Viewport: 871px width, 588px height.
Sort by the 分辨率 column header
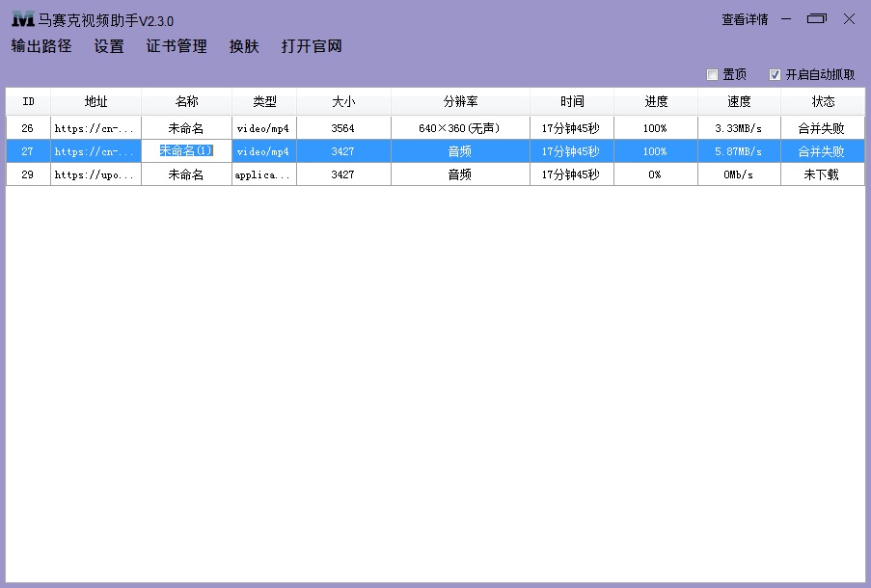click(460, 101)
